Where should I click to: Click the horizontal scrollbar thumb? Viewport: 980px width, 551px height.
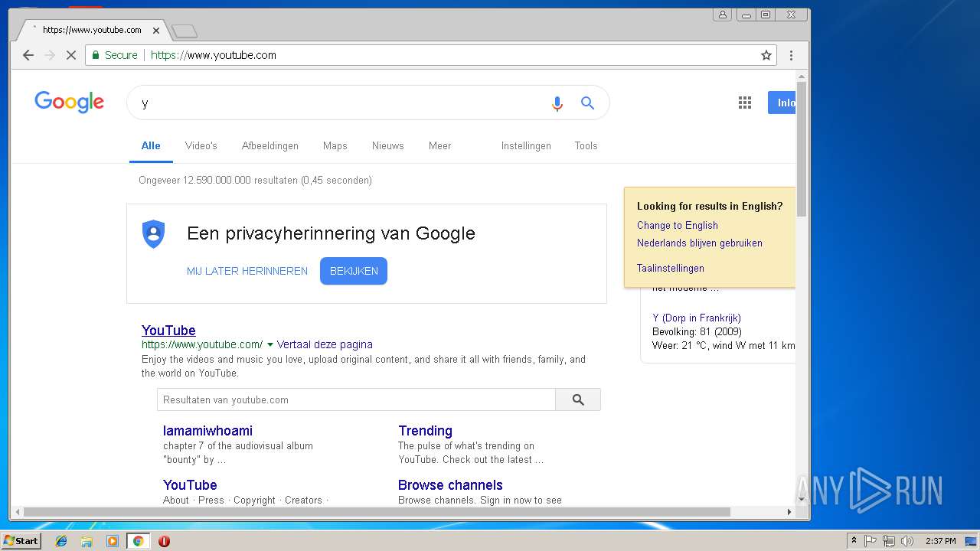point(377,512)
